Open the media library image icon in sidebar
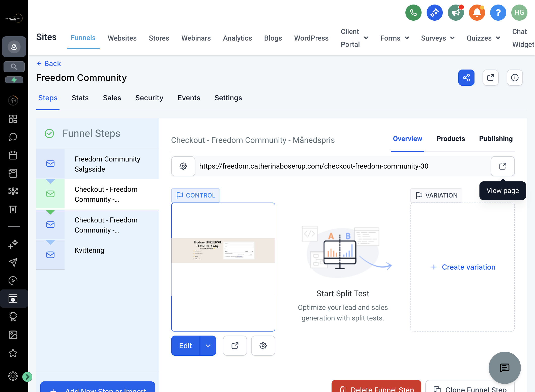 (13, 335)
